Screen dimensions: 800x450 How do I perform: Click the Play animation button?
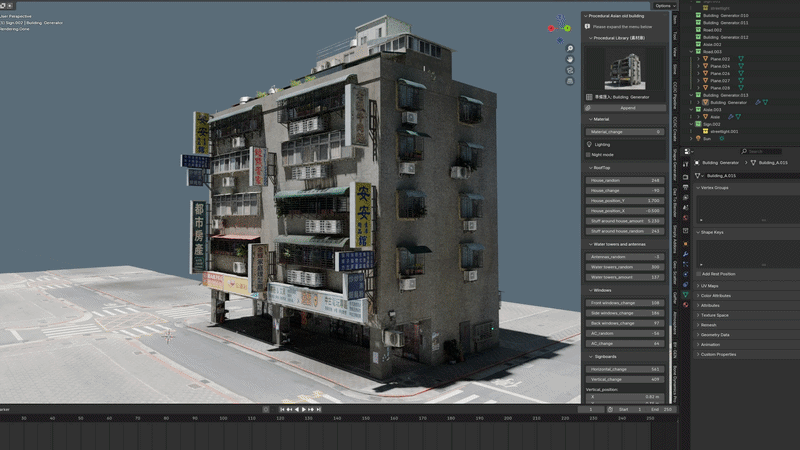pos(304,409)
